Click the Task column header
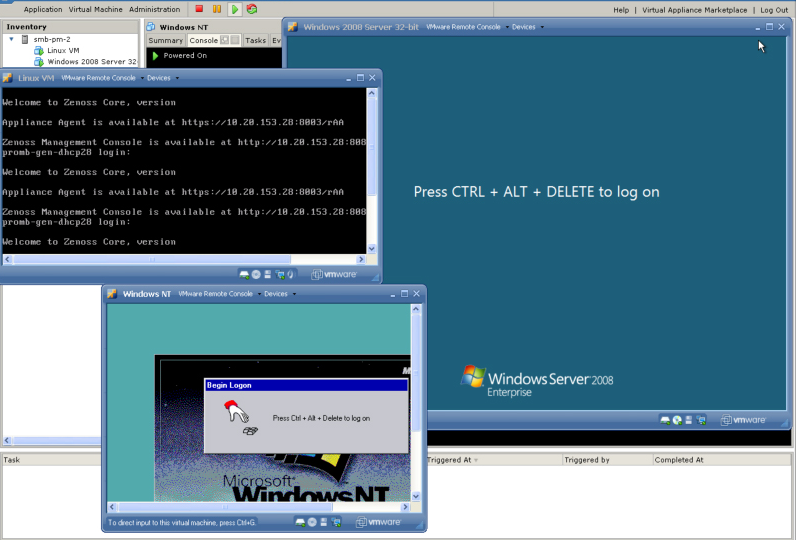This screenshot has width=797, height=540. (51, 460)
